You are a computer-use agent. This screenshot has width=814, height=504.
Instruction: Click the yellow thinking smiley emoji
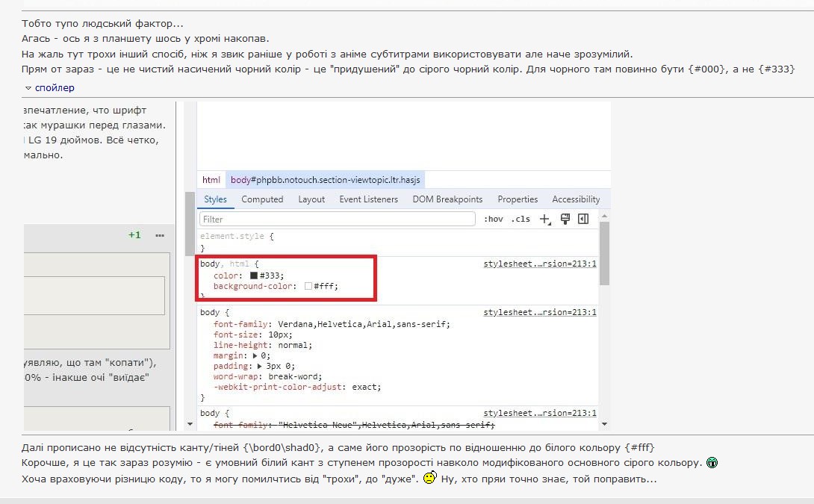(430, 478)
